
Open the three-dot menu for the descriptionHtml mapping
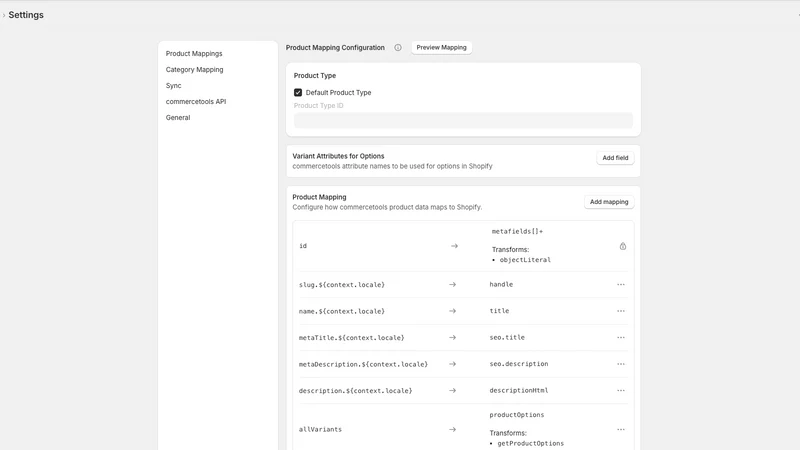coord(620,391)
